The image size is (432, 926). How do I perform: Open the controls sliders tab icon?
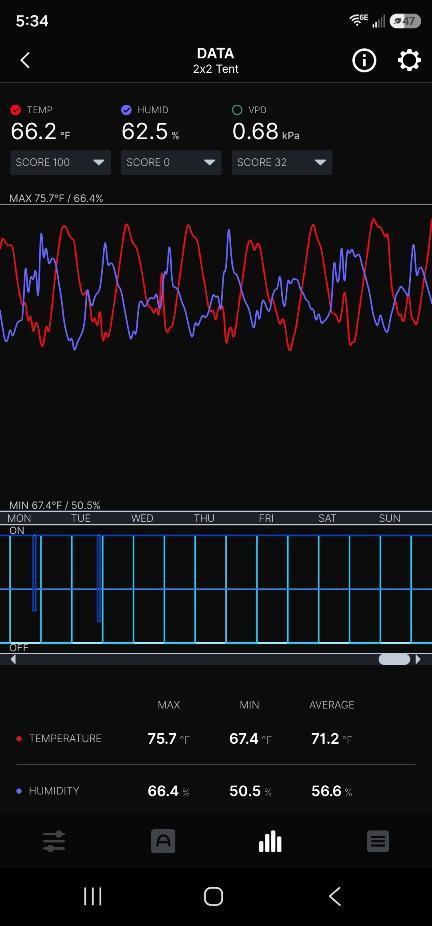(x=54, y=841)
